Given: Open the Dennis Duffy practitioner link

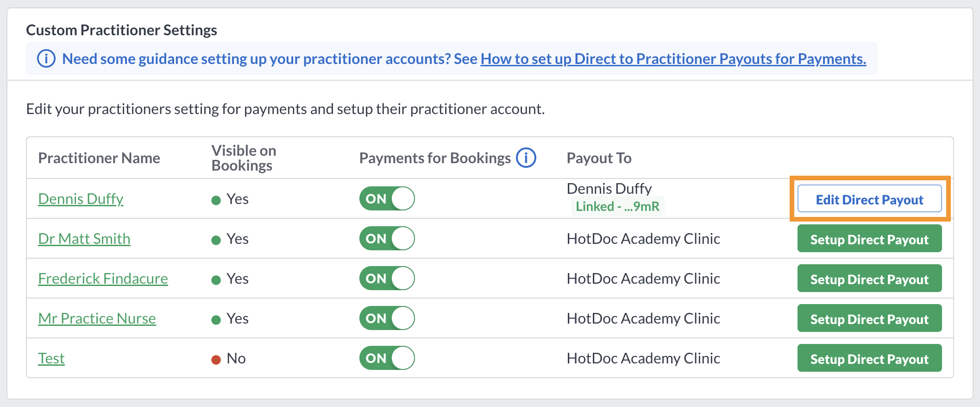Looking at the screenshot, I should pyautogui.click(x=81, y=199).
